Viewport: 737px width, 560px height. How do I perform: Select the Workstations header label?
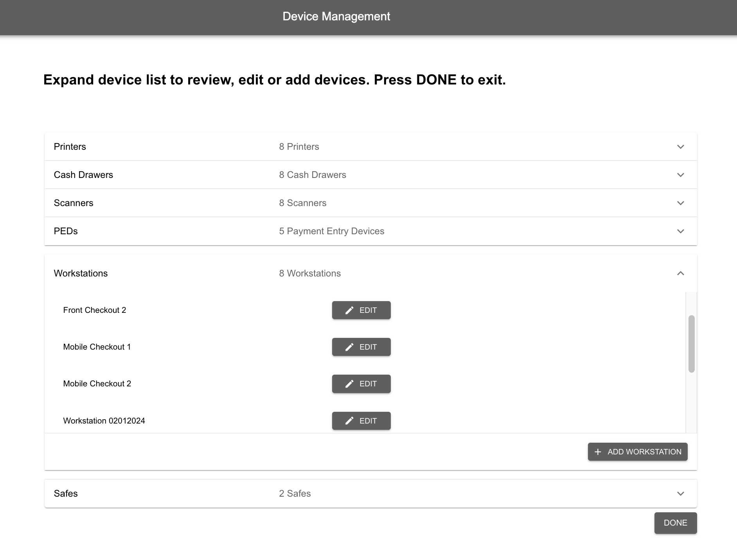click(81, 273)
